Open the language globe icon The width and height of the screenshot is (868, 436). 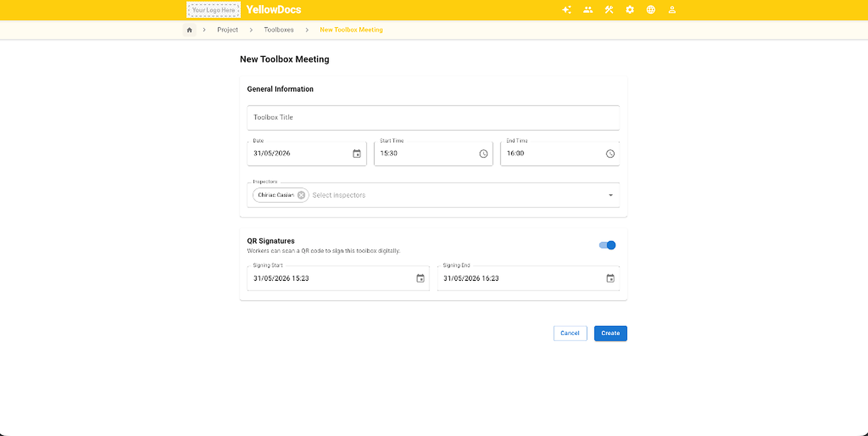(651, 10)
